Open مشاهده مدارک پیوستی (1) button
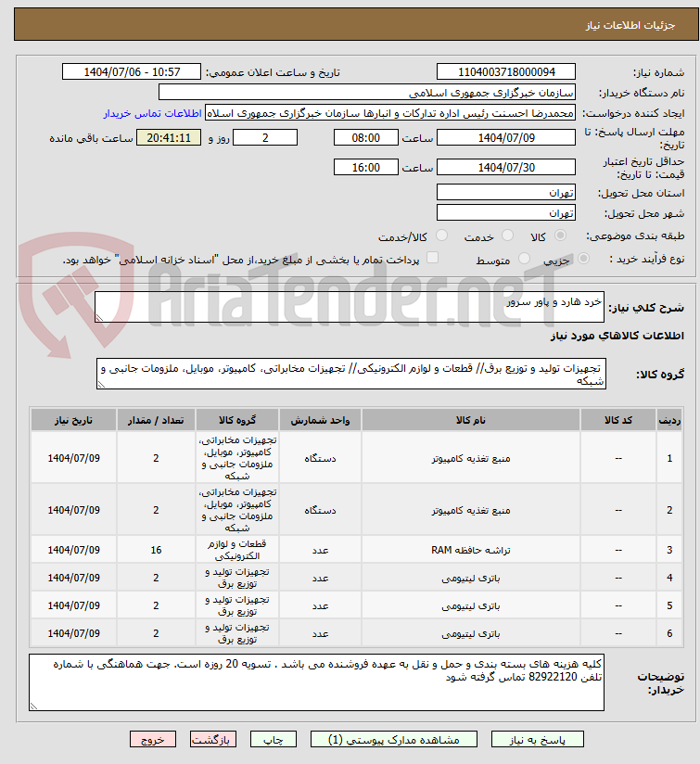This screenshot has width=700, height=764. click(x=394, y=739)
